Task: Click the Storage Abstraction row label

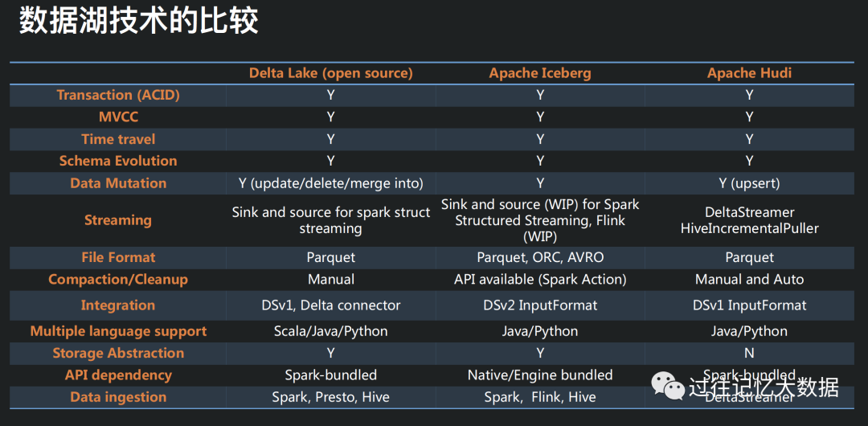Action: point(118,353)
